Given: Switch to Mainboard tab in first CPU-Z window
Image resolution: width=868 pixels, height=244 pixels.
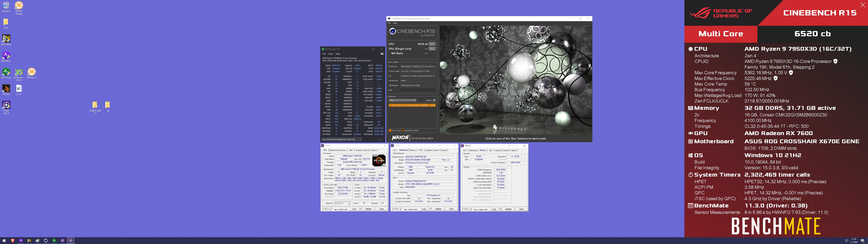Looking at the screenshot, I should 334,150.
